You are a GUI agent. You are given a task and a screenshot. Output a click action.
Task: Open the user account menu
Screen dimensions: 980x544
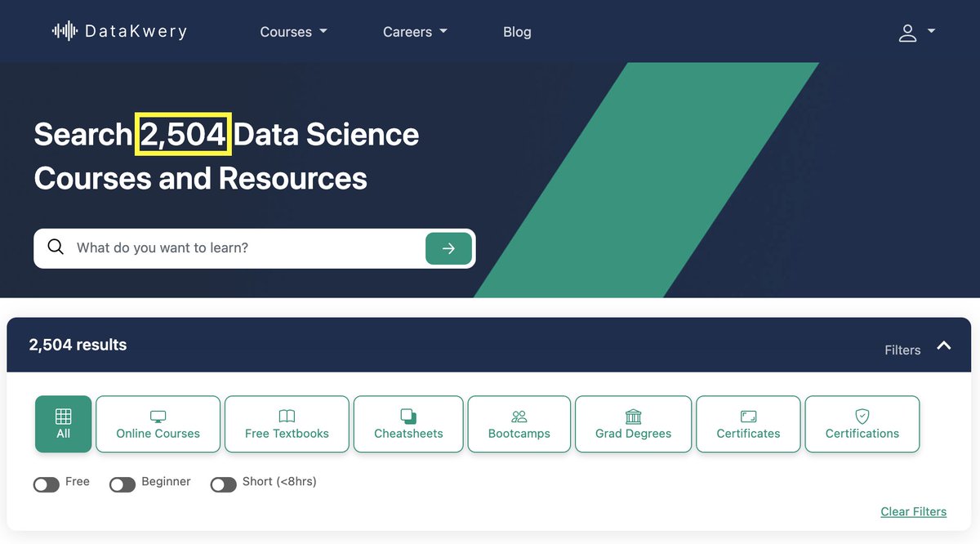916,33
